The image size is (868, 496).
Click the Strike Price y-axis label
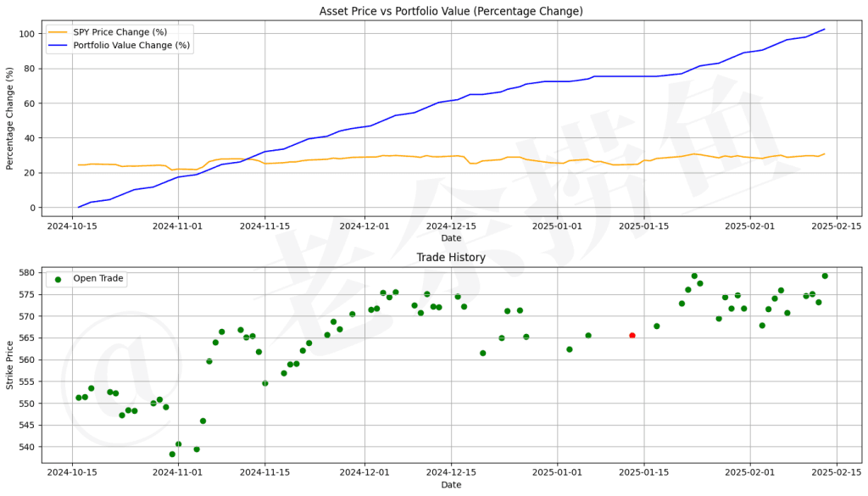point(9,365)
